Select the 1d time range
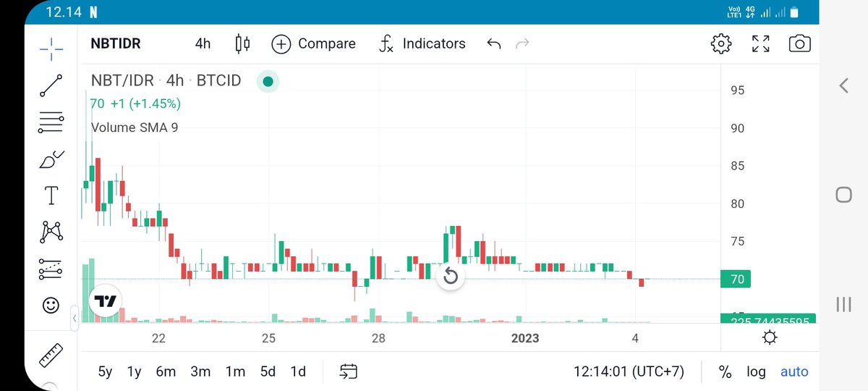The height and width of the screenshot is (391, 868). (297, 371)
